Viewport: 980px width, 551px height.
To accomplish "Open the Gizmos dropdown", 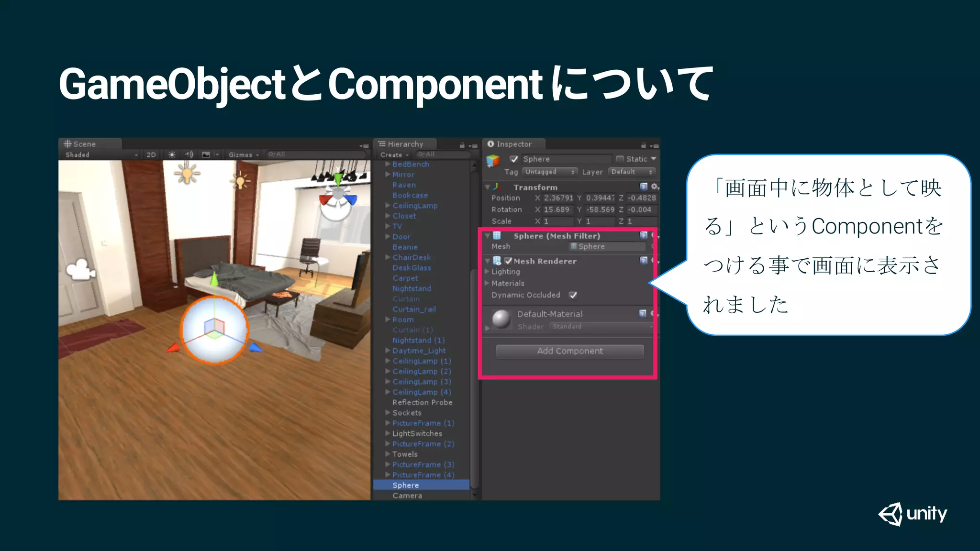I will click(244, 154).
